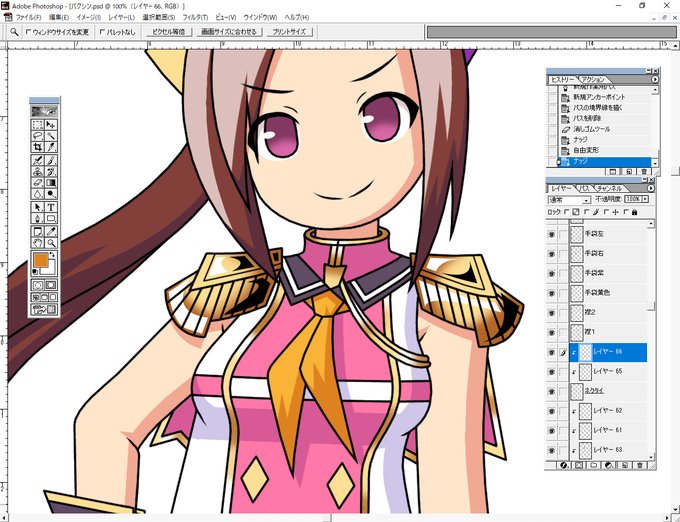Click the 画面サイズに合わせる button

click(229, 32)
